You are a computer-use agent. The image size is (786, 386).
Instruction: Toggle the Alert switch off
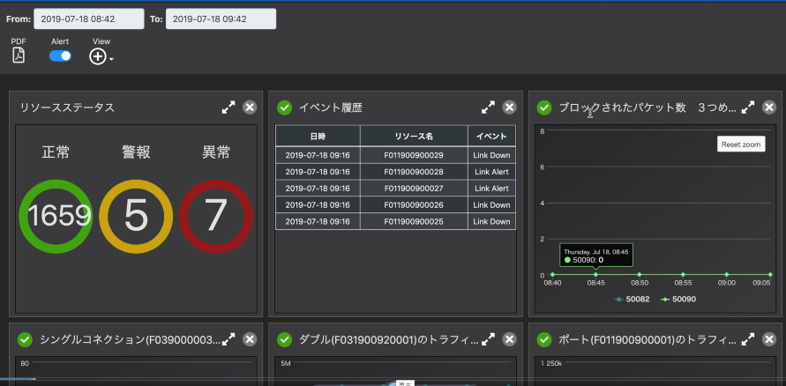pyautogui.click(x=60, y=56)
